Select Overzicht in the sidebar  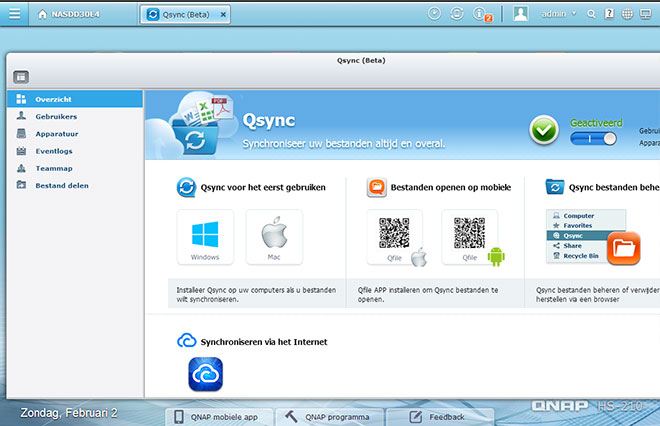pyautogui.click(x=75, y=99)
